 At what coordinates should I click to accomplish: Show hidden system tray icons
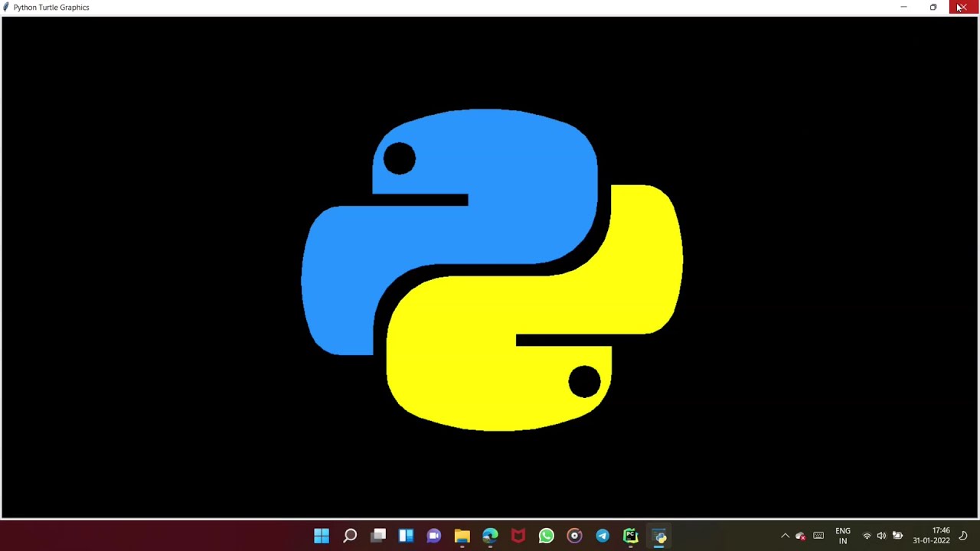pyautogui.click(x=785, y=536)
